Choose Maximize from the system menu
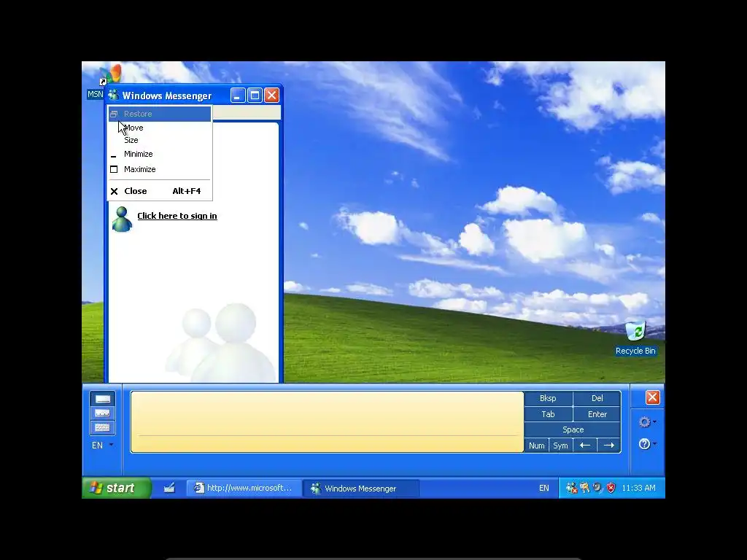 click(x=160, y=169)
